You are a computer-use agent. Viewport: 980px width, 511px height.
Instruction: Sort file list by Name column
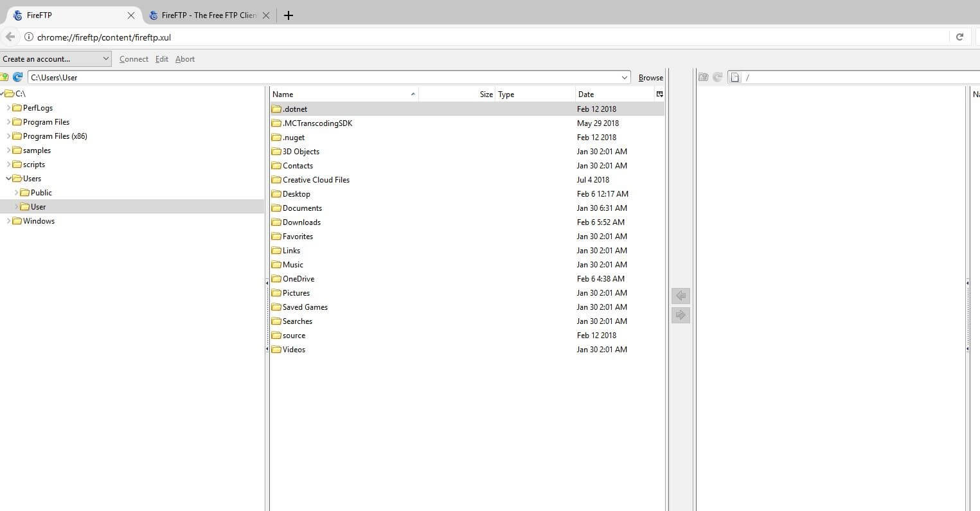click(344, 94)
